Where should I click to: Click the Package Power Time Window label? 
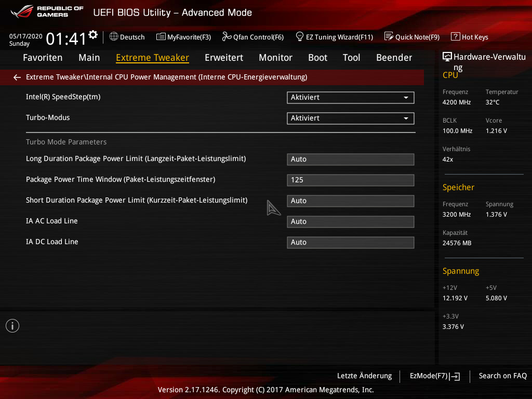coord(121,179)
